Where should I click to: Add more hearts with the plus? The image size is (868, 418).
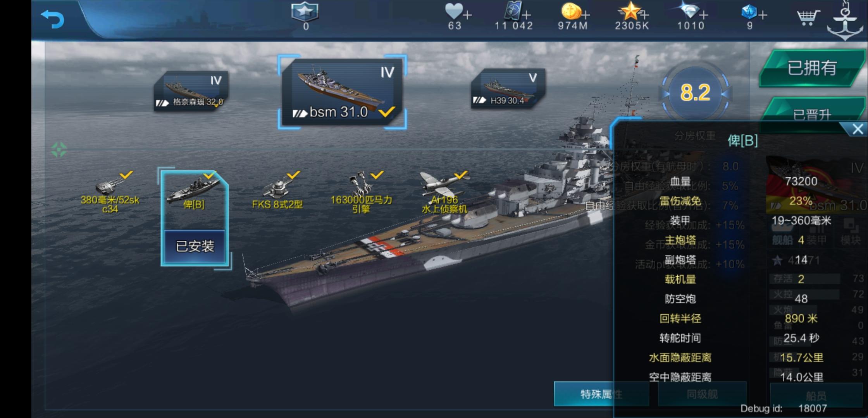468,15
